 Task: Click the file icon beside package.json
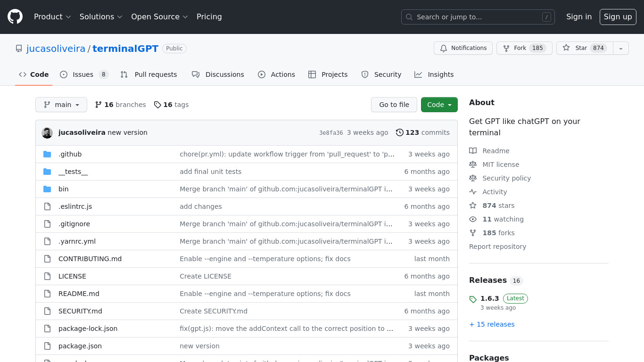[47, 346]
